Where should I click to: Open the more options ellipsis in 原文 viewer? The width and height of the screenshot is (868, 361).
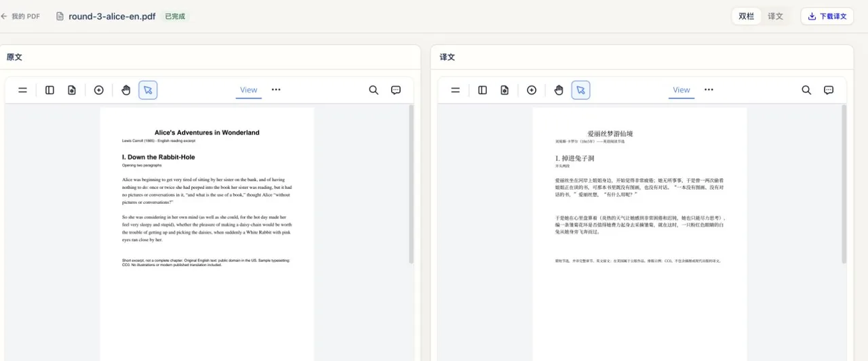pyautogui.click(x=276, y=89)
